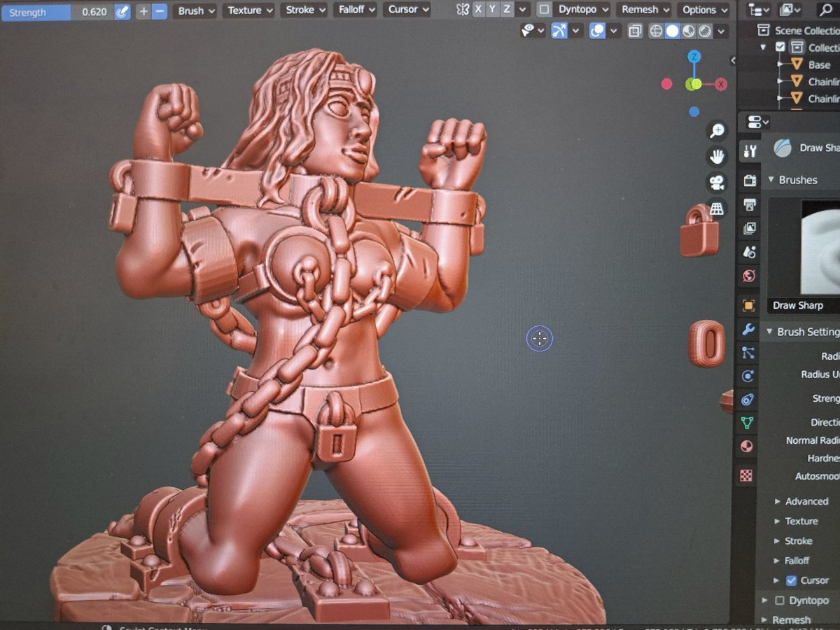This screenshot has width=840, height=630.
Task: Open the Modifiers wrench tab
Action: (748, 329)
